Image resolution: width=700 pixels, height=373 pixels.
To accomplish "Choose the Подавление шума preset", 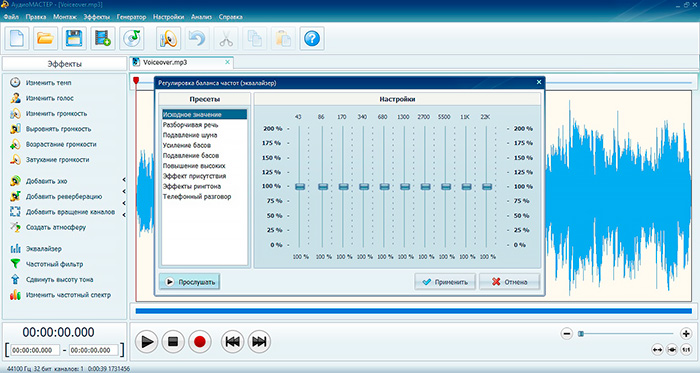I will point(190,135).
